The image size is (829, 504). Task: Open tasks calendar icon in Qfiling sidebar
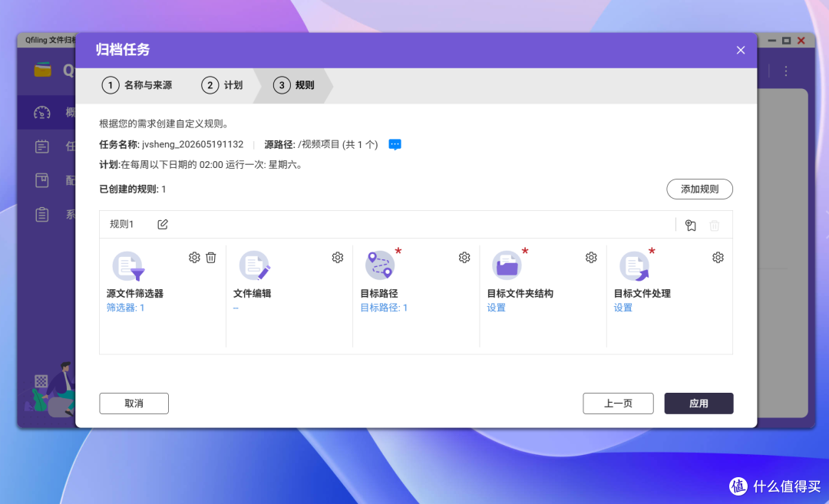click(x=41, y=147)
